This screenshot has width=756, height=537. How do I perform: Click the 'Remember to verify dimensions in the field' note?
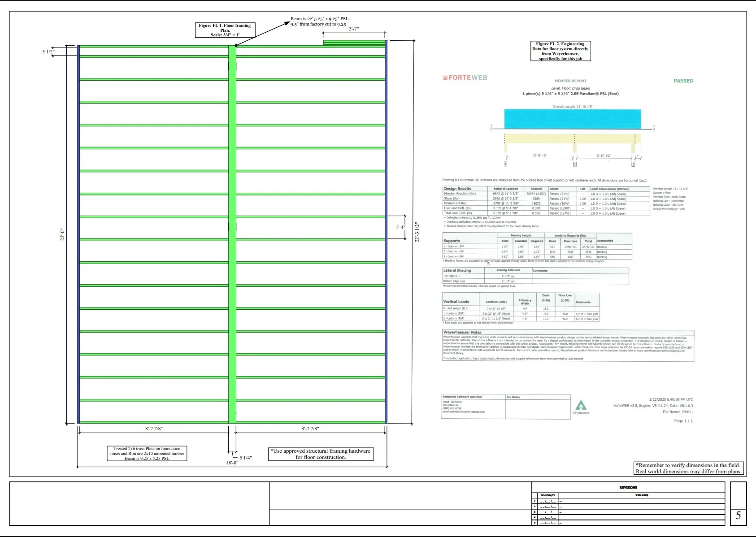tap(689, 468)
